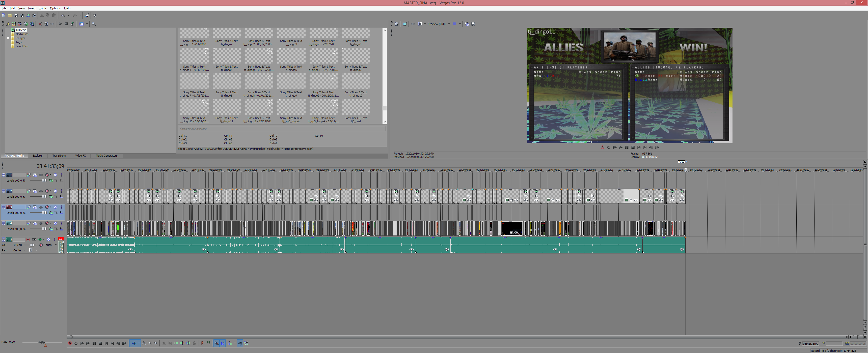Select the Selection Edit tool
This screenshot has width=868, height=353.
(x=150, y=343)
